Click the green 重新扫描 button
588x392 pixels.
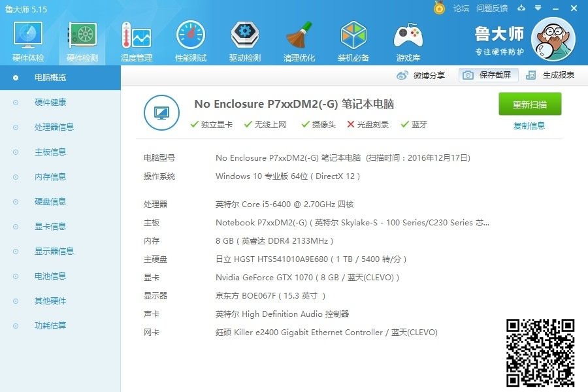click(530, 105)
